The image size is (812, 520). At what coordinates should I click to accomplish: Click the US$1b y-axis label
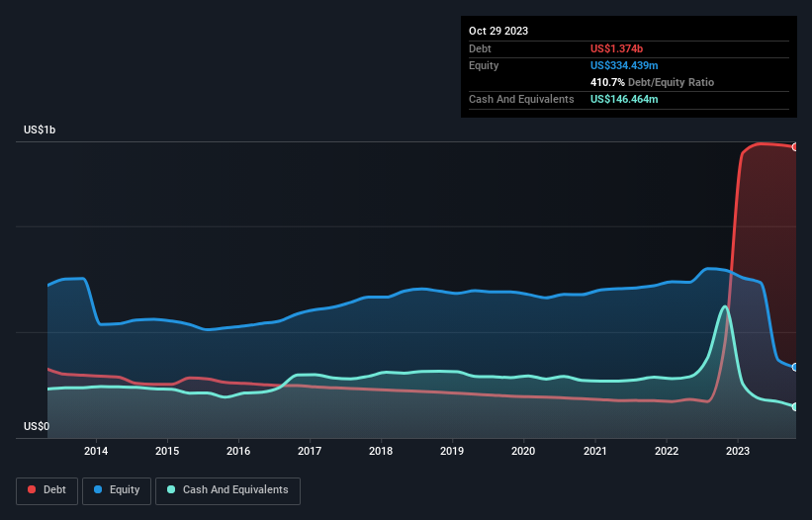40,130
